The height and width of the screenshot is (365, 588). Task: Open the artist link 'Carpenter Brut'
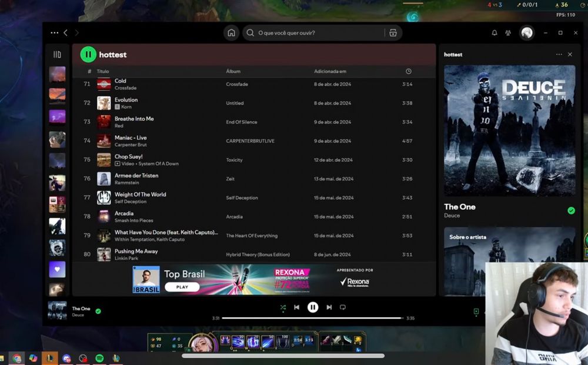(x=131, y=145)
